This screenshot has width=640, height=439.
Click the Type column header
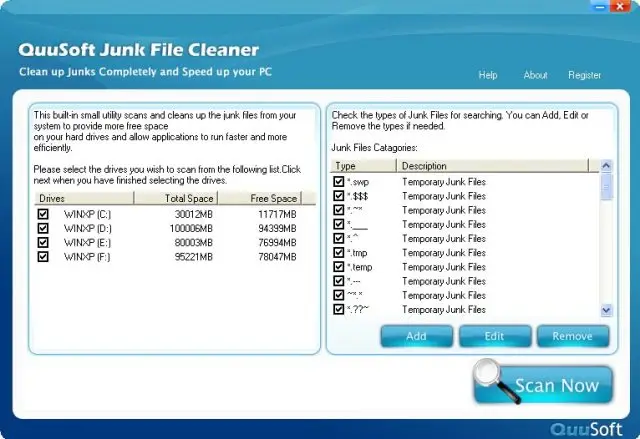[x=363, y=166]
